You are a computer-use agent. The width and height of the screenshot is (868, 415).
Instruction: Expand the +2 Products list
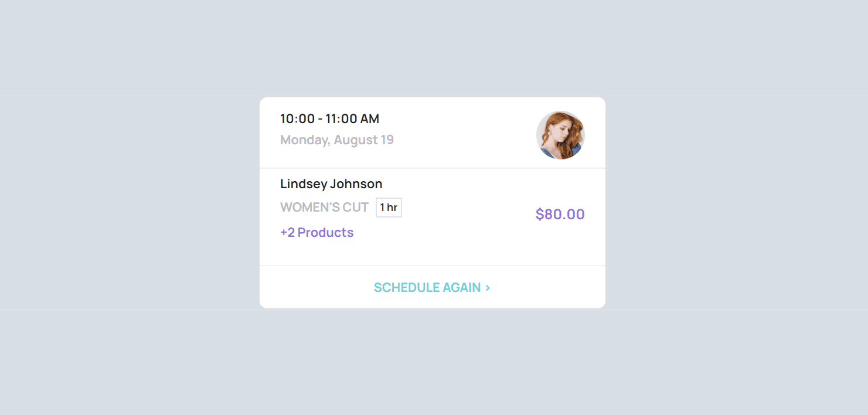[x=317, y=232]
